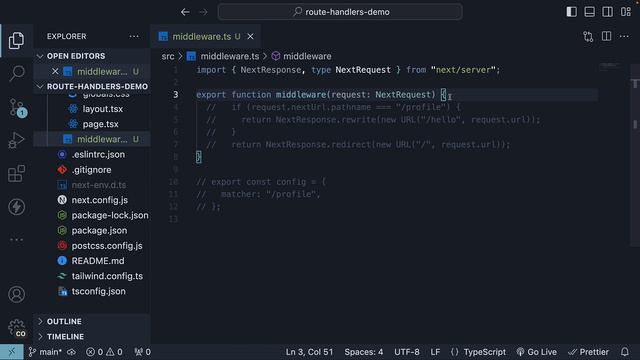The image size is (640, 360).
Task: Switch git branch main in status bar
Action: coord(44,352)
